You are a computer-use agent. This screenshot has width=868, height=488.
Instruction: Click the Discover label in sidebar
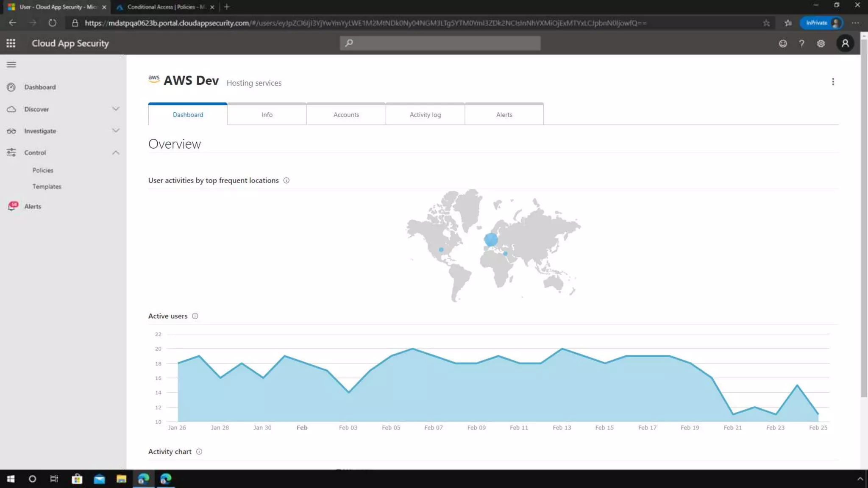(36, 109)
